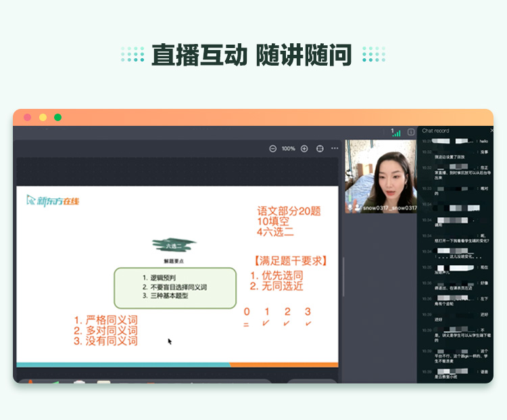Select the Chat record panel header
This screenshot has height=420, width=507.
[x=436, y=131]
